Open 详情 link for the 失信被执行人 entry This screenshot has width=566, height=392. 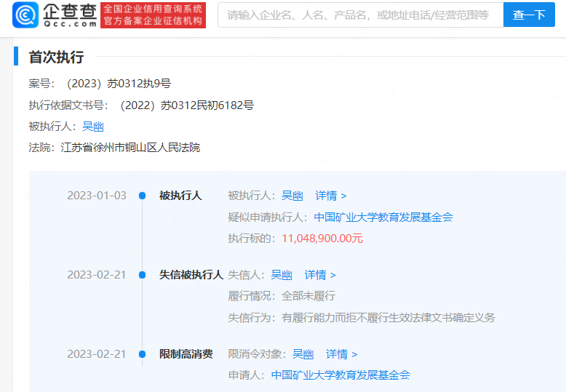pyautogui.click(x=320, y=275)
